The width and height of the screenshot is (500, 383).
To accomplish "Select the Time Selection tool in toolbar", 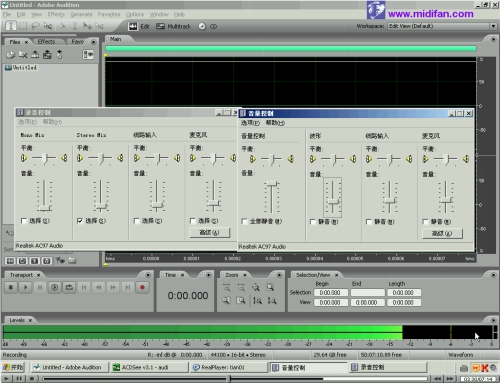I will (11, 26).
